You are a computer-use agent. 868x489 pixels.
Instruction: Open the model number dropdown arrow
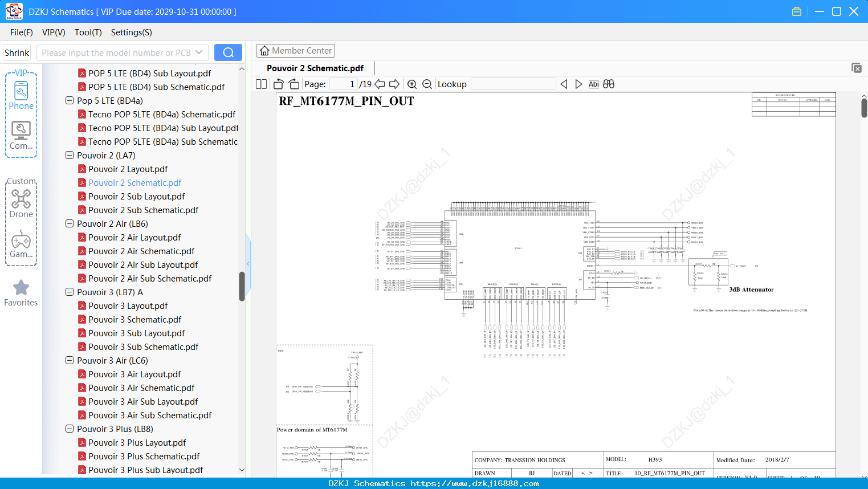(x=199, y=52)
